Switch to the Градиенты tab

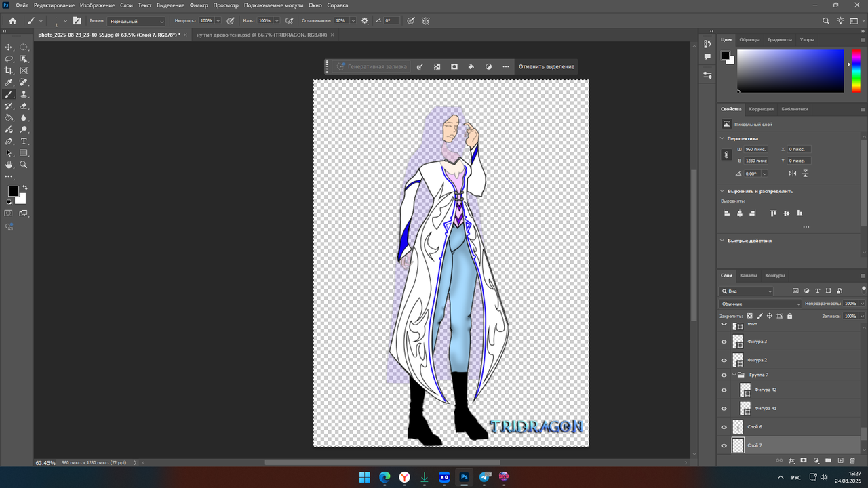780,39
